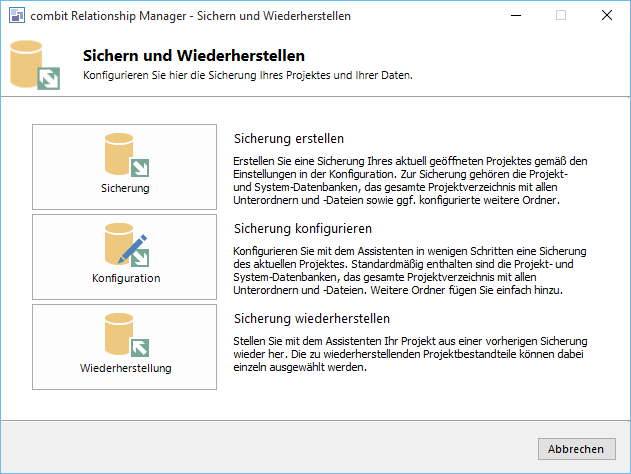Click the bold "Sichern und Wiederherstellen" header title

pos(194,56)
